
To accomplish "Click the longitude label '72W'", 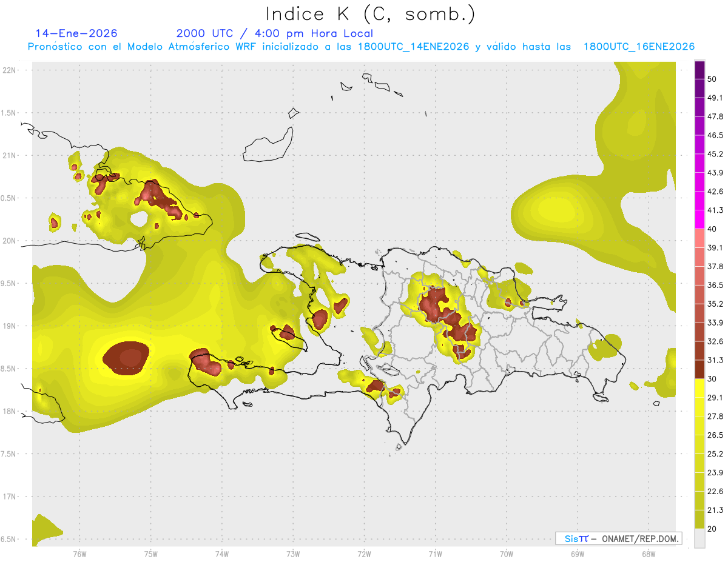I will (364, 554).
